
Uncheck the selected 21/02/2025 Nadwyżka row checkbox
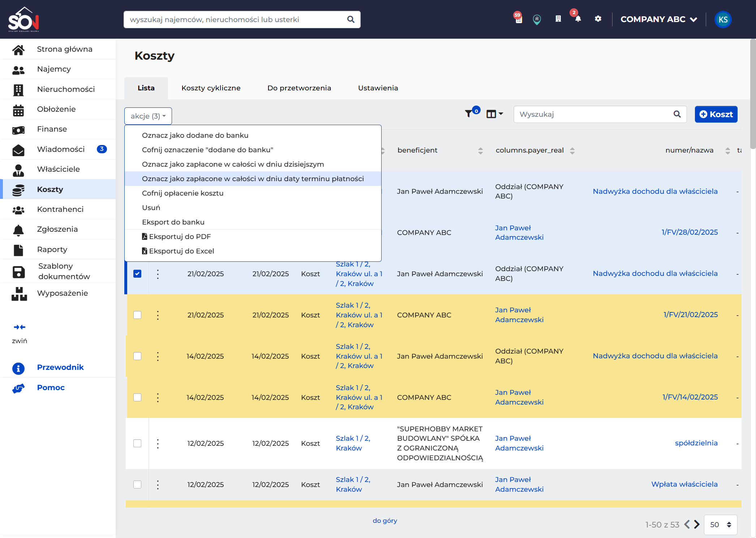137,274
